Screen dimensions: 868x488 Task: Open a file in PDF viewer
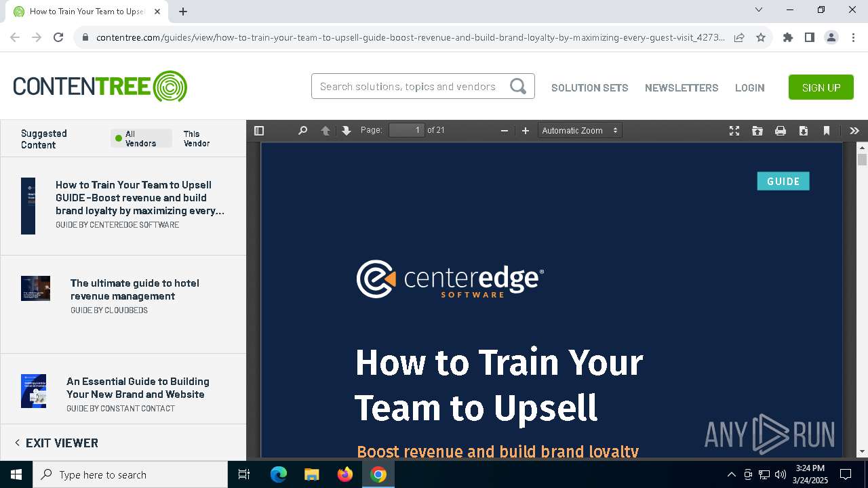757,131
